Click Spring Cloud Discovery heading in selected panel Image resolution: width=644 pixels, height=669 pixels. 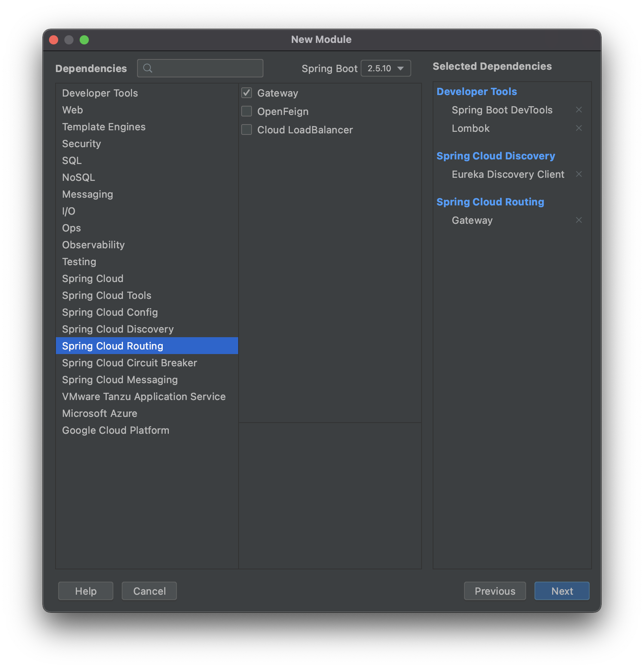tap(495, 156)
